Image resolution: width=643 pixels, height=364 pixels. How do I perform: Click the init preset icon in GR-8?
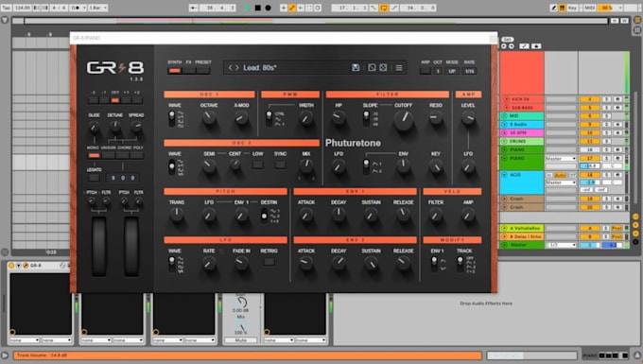click(372, 68)
